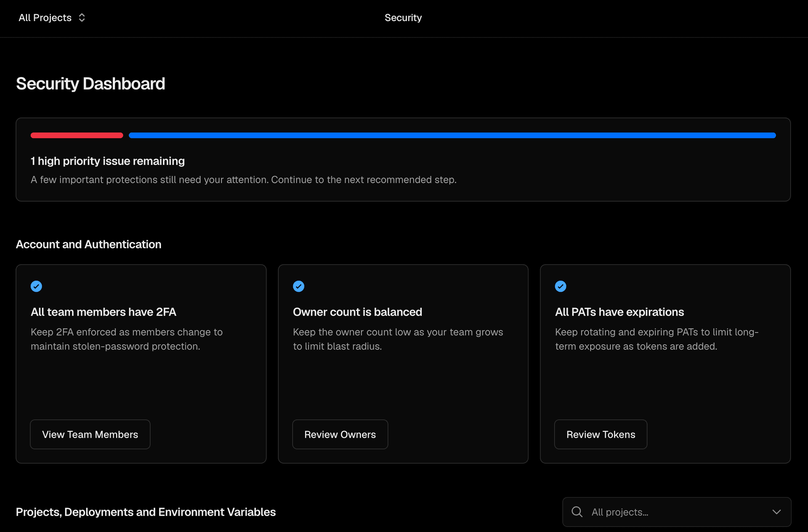The image size is (808, 532).
Task: Focus the All projects… search field
Action: [677, 512]
